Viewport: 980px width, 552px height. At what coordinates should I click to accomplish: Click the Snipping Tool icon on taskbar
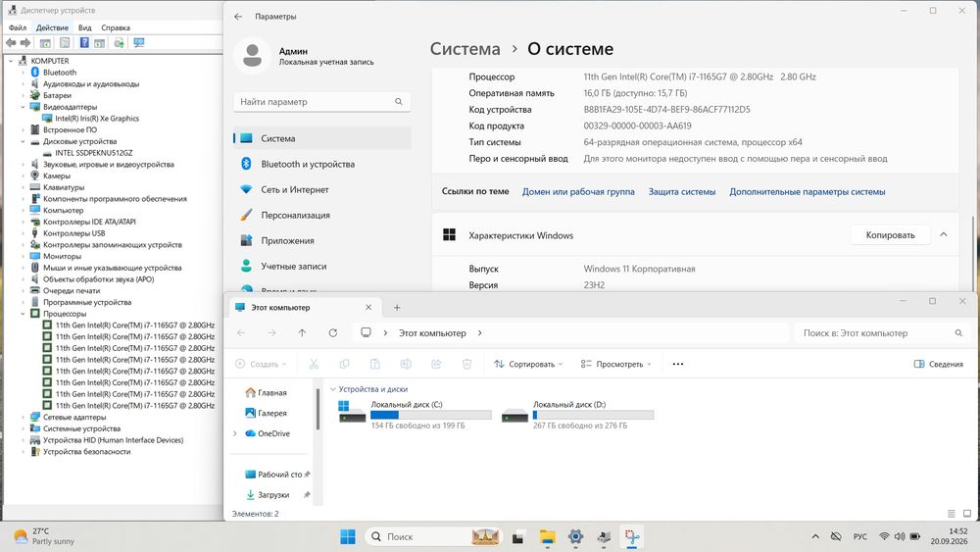click(632, 537)
